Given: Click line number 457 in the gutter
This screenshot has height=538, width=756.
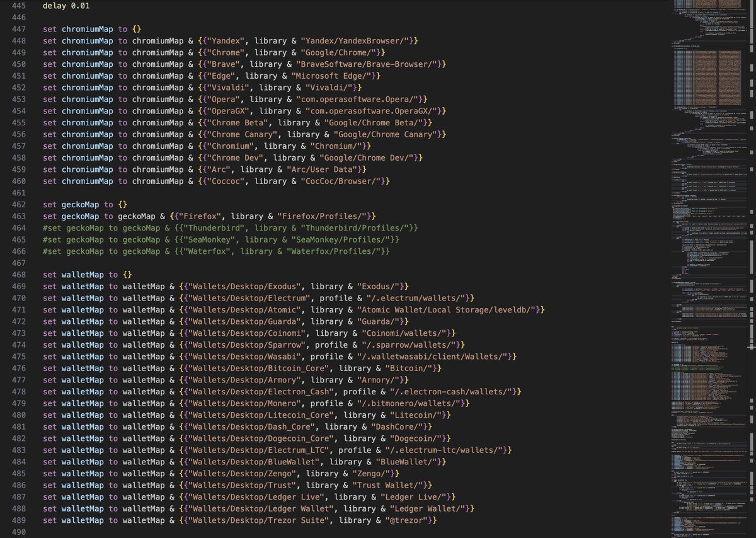Looking at the screenshot, I should 18,146.
